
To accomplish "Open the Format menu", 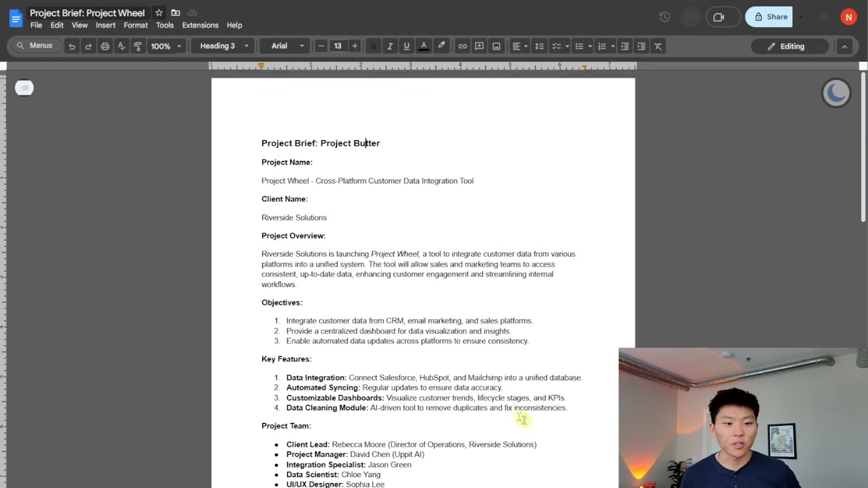I will 136,25.
